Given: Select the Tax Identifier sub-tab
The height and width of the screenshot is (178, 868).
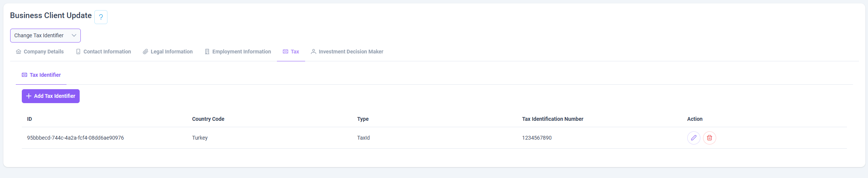Looking at the screenshot, I should 41,75.
